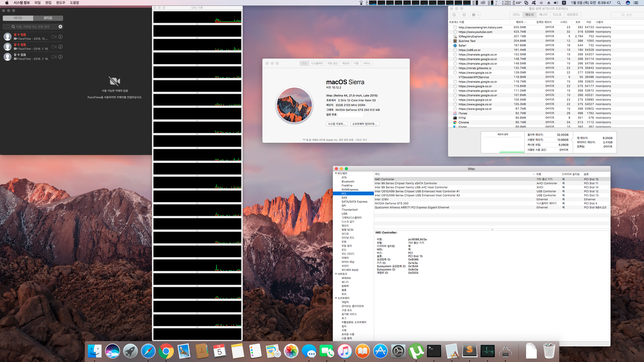Switch to 지원 tab in About This Mac
This screenshot has height=362, width=644.
coord(356,63)
